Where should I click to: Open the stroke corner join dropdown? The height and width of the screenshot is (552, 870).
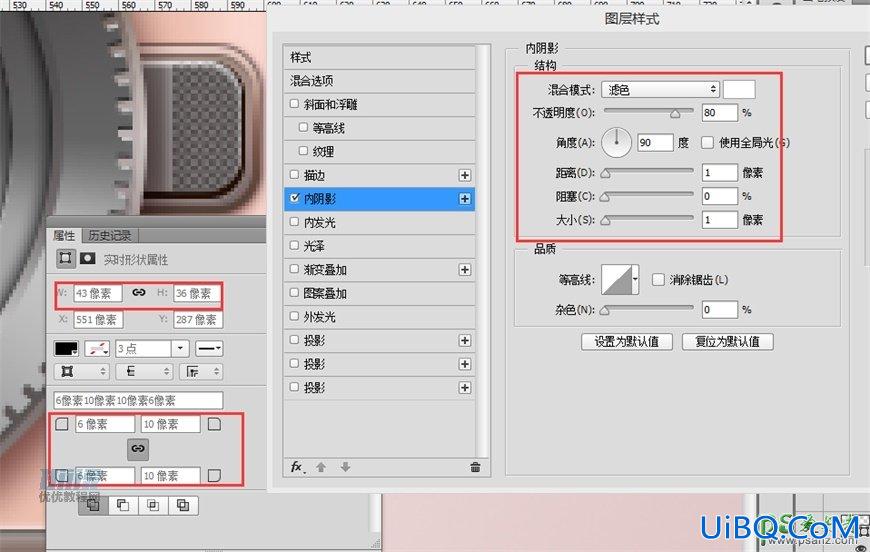coord(201,371)
